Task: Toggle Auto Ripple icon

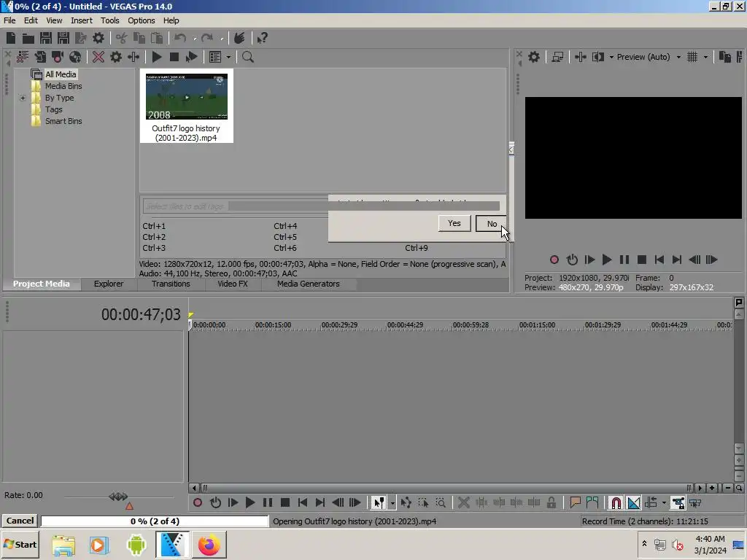Action: point(651,502)
